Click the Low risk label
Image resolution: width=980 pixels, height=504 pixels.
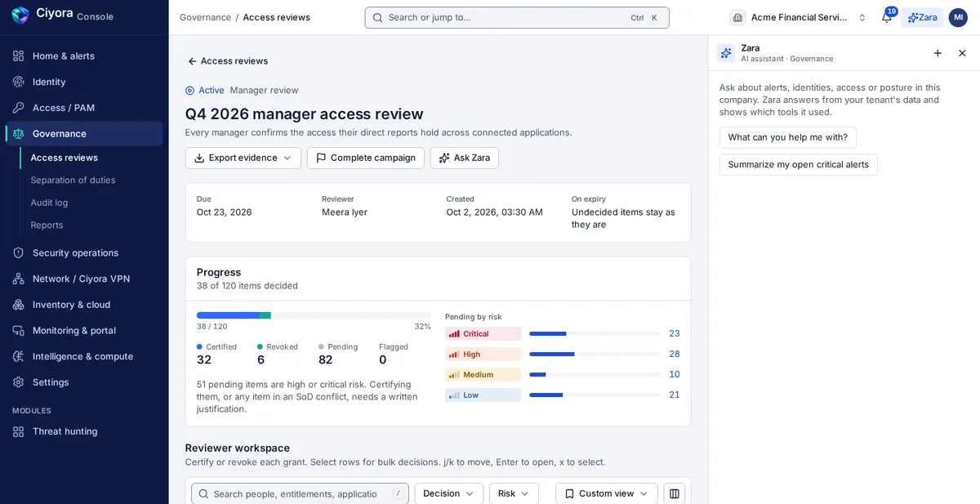tap(483, 395)
